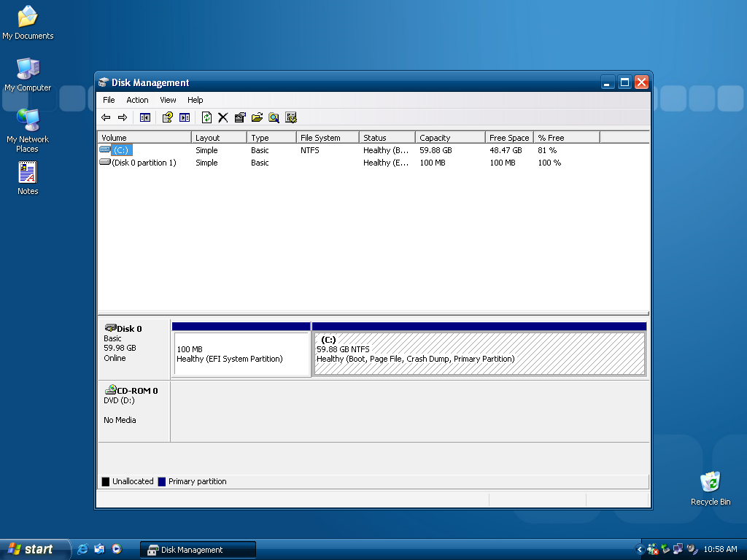Click the Forward navigation arrow
This screenshot has width=747, height=560.
coord(124,117)
